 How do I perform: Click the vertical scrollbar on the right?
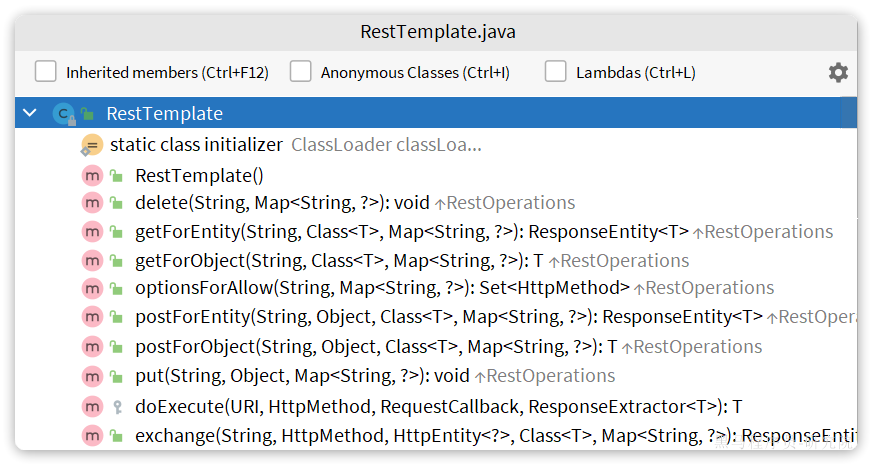coord(849,112)
